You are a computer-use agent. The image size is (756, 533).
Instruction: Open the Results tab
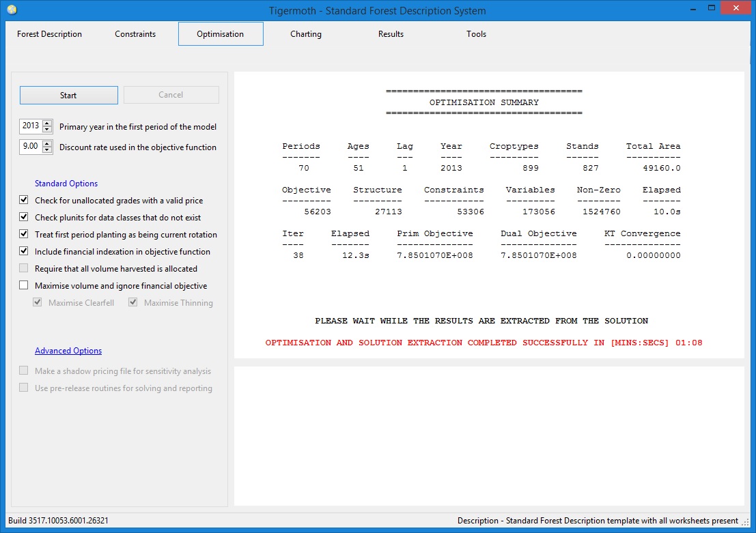click(391, 33)
